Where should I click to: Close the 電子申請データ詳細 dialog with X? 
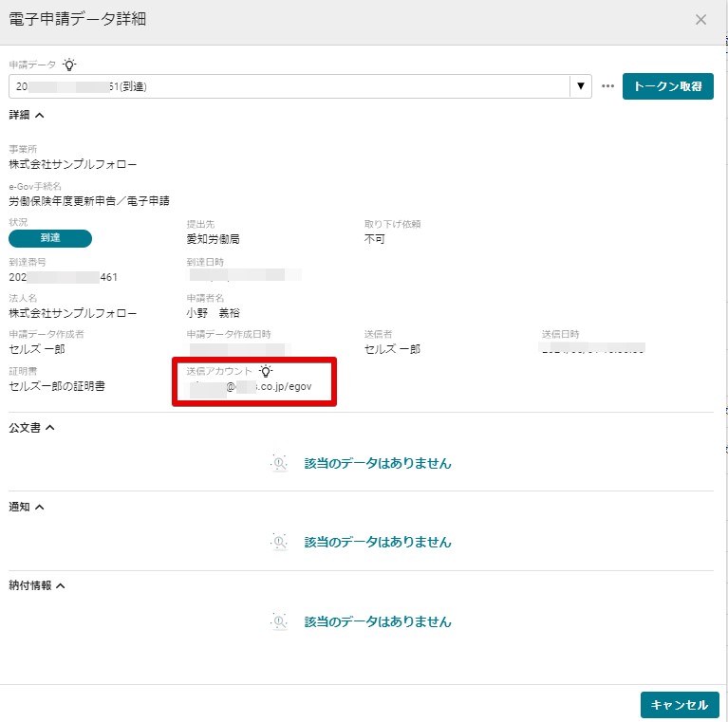point(700,19)
